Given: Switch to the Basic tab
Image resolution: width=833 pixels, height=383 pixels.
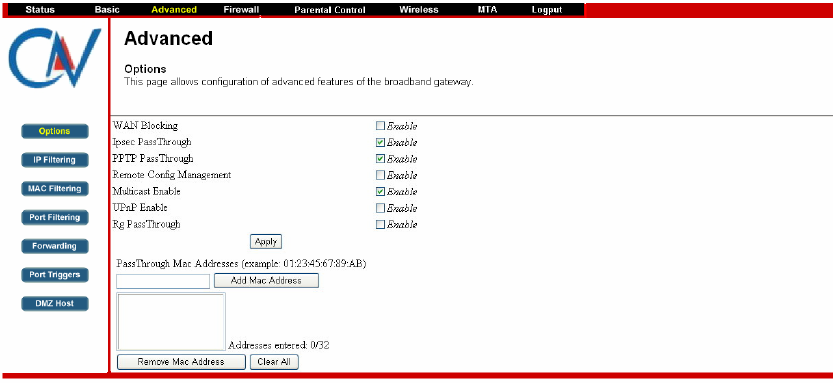Looking at the screenshot, I should (x=107, y=10).
